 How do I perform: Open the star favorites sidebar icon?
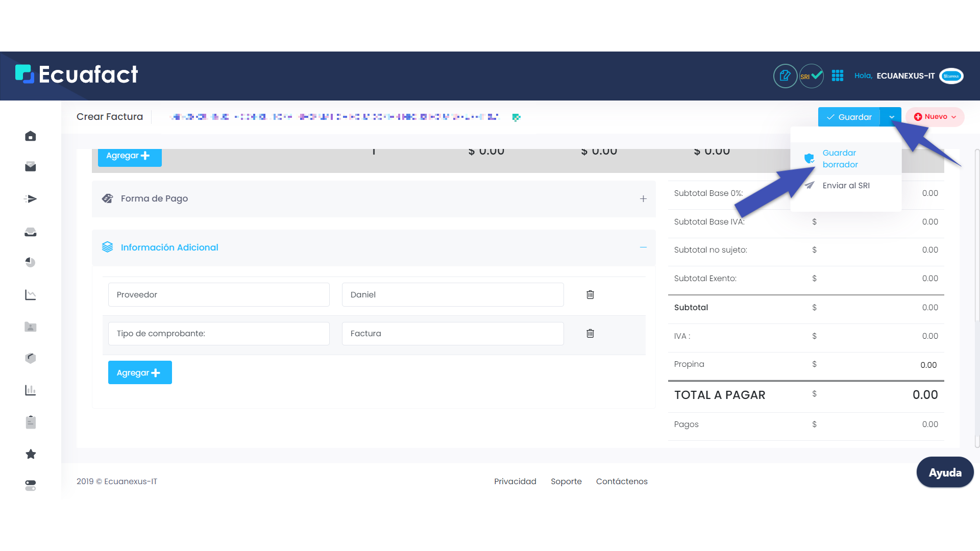tap(31, 454)
